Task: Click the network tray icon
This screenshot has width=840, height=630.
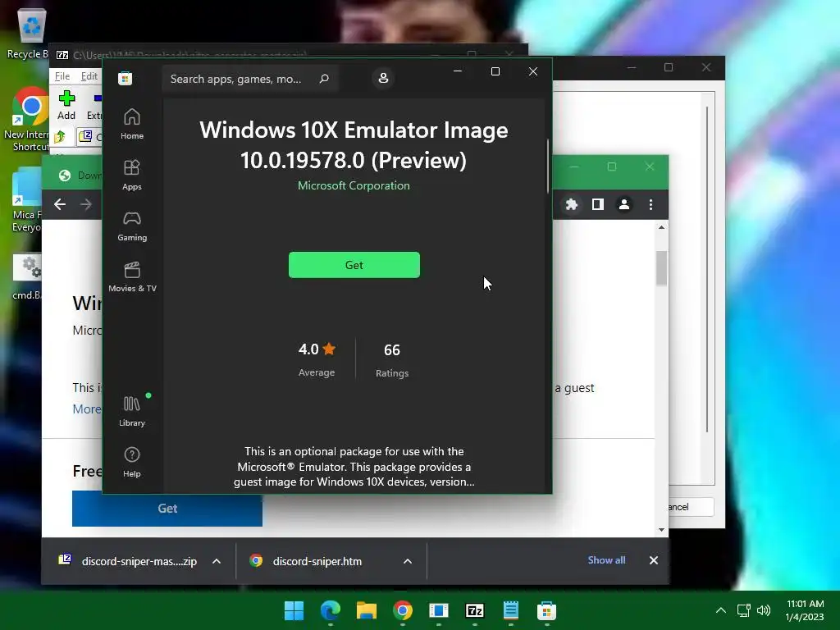Action: coord(743,610)
